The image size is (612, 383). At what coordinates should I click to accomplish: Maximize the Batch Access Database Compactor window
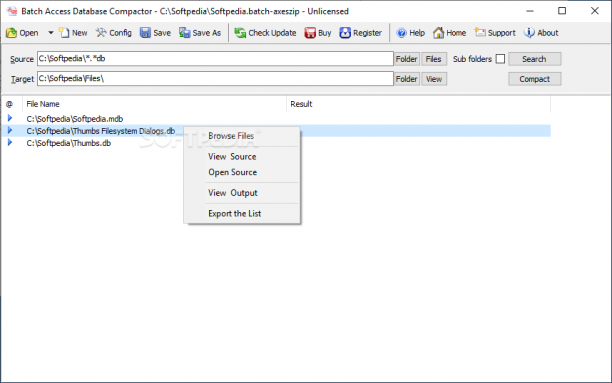tap(562, 11)
